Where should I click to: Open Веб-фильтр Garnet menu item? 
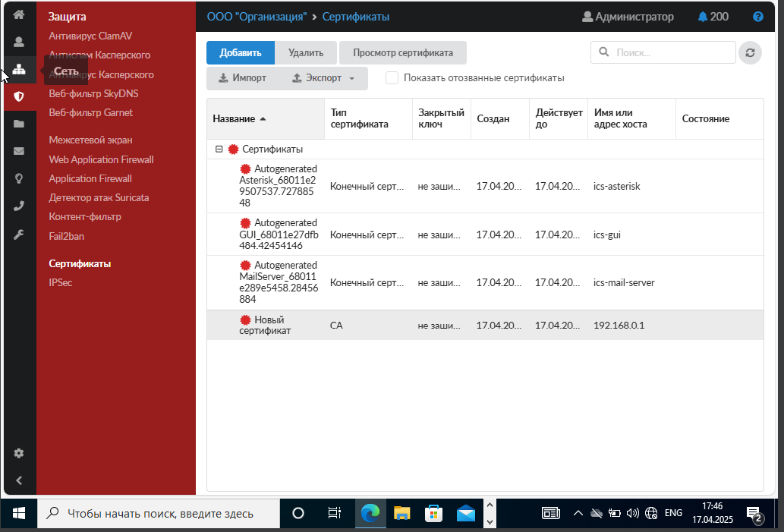[x=90, y=112]
